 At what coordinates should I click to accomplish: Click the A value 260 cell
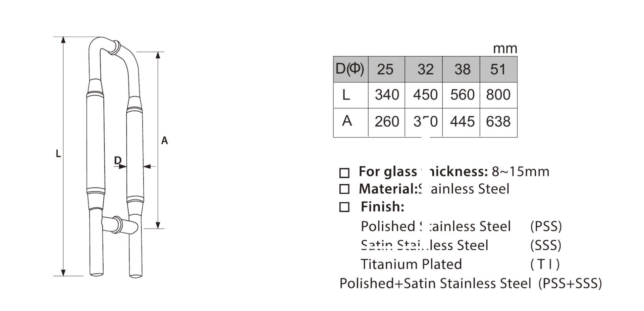[x=386, y=122]
